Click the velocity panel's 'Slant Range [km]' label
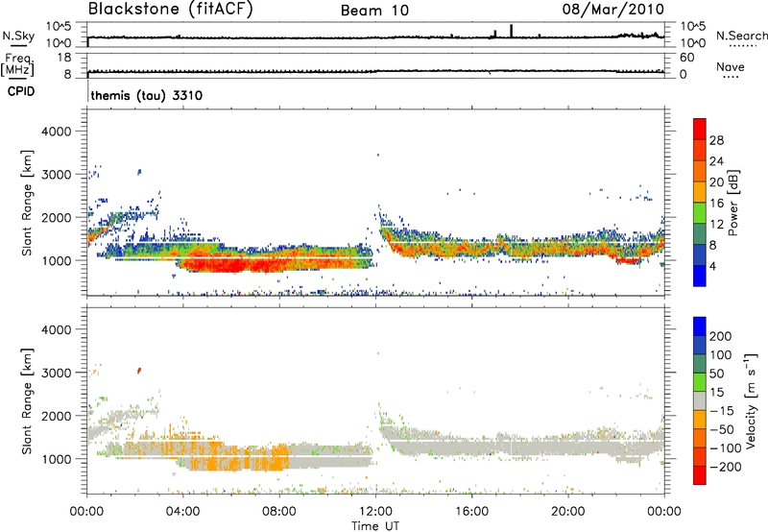The height and width of the screenshot is (532, 768). pos(27,401)
